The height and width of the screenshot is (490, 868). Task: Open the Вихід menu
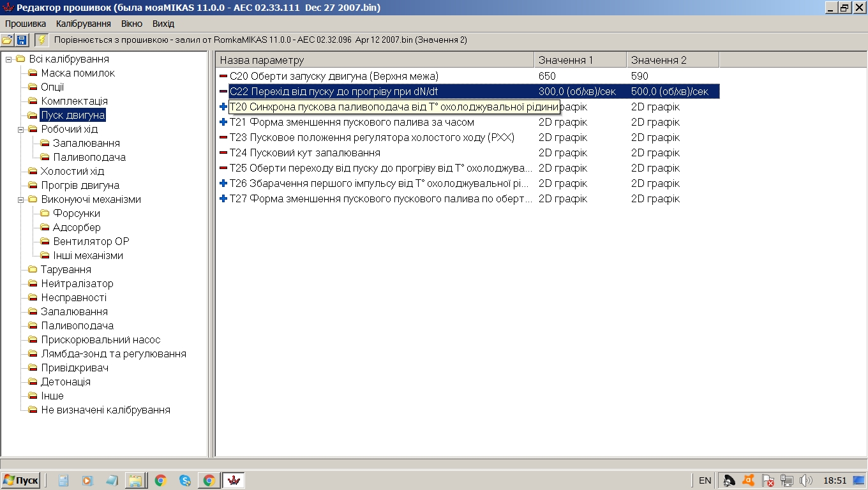click(163, 24)
